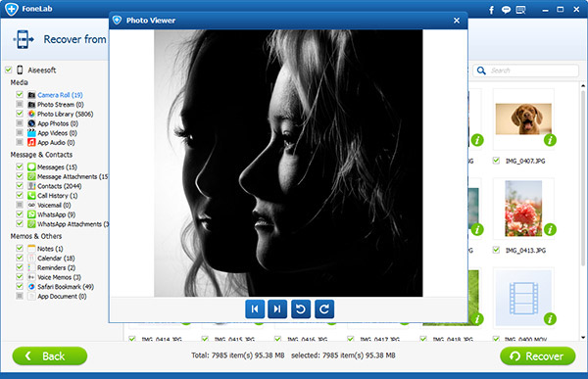Open Photo Stream (0) category
This screenshot has height=379, width=588.
61,105
